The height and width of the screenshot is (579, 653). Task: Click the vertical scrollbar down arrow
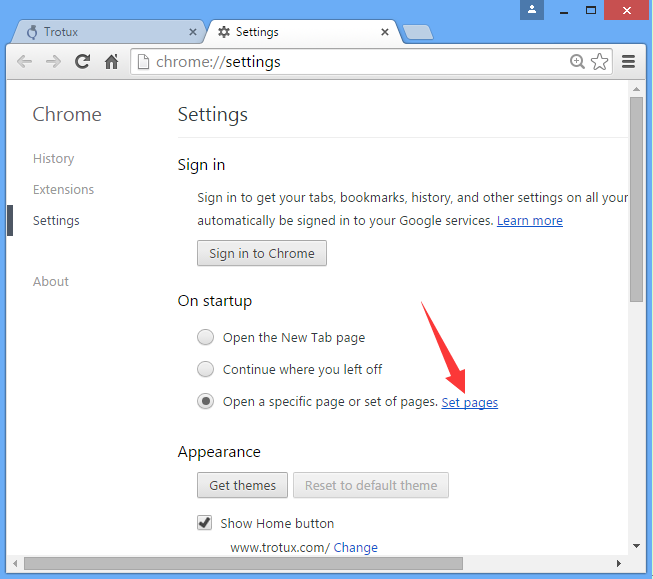(636, 546)
